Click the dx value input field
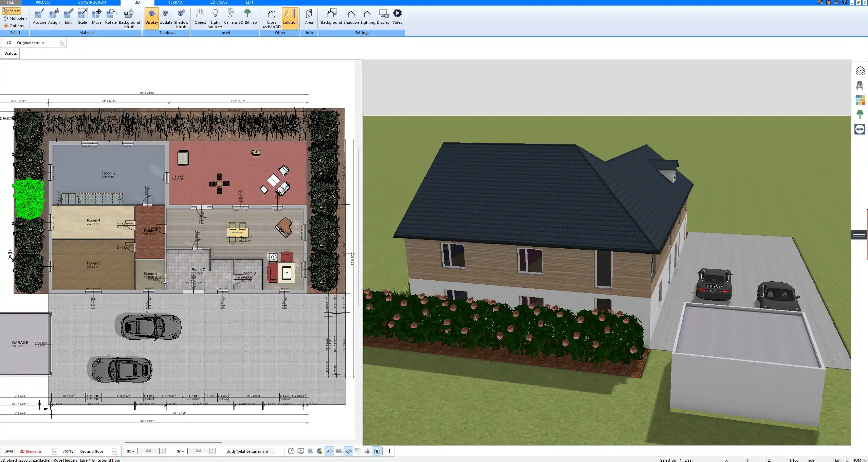 click(x=148, y=451)
